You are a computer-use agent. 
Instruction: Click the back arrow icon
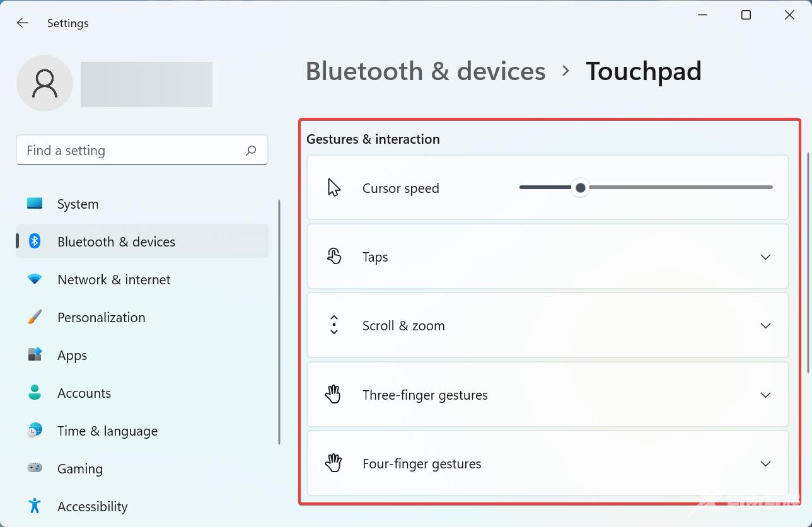23,23
